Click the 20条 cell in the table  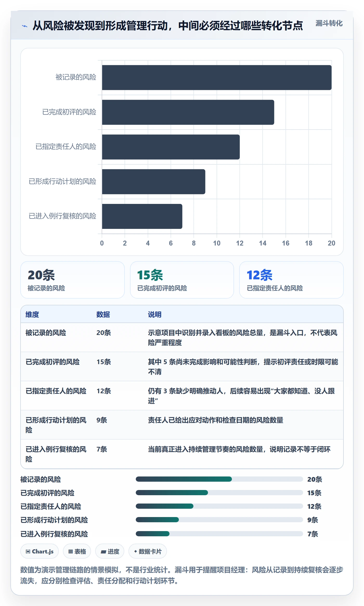click(104, 333)
